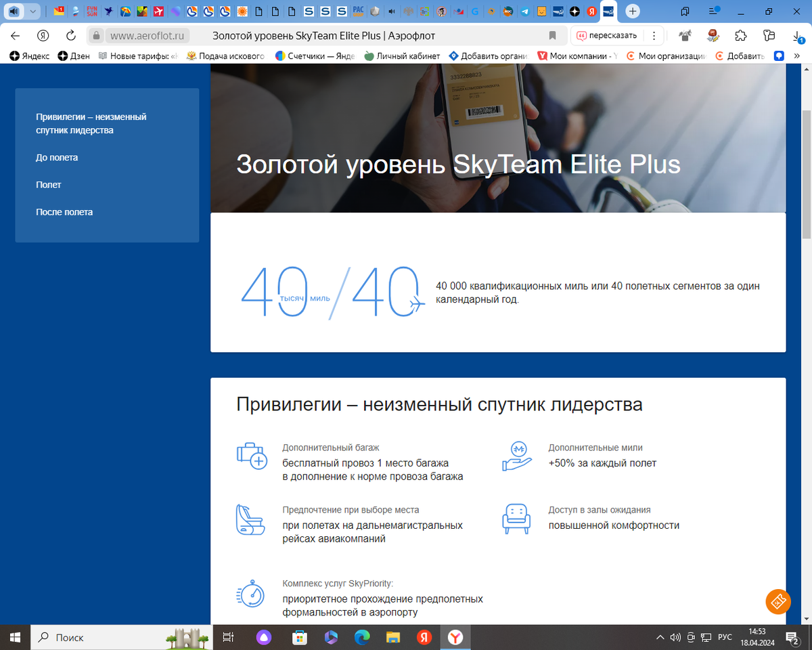
Task: Switch the РУС input language
Action: click(x=725, y=637)
